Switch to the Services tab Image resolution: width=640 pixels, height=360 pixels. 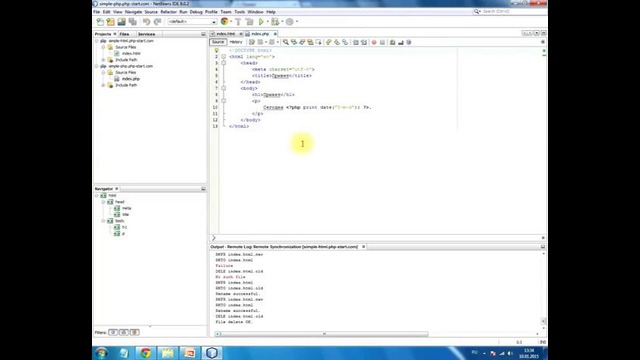pyautogui.click(x=146, y=34)
